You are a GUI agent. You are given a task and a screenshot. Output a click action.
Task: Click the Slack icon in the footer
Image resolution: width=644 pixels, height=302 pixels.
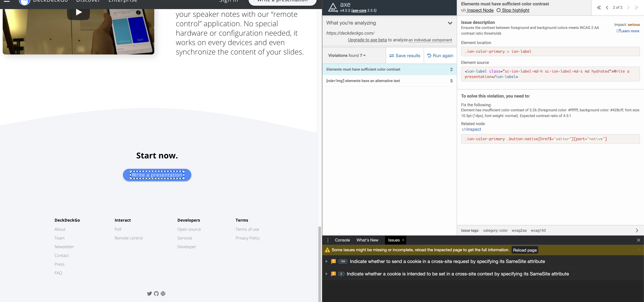tap(163, 294)
